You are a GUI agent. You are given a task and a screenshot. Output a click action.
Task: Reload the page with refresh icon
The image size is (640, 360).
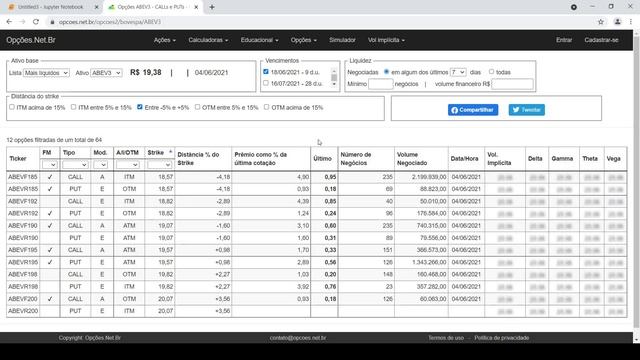click(36, 22)
